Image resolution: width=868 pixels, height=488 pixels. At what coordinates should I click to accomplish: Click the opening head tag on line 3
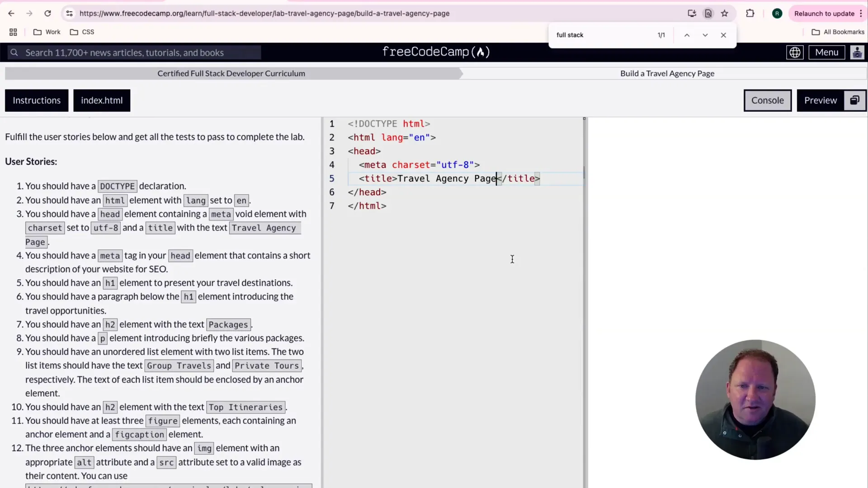pyautogui.click(x=364, y=151)
